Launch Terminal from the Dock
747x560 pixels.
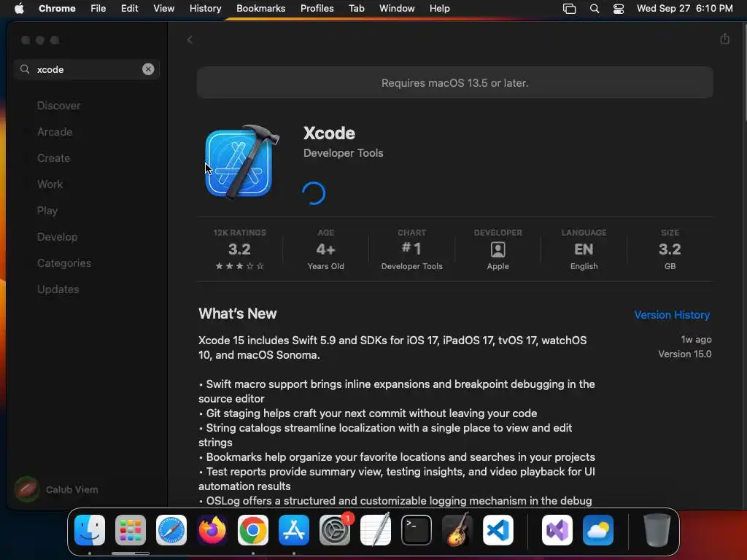pyautogui.click(x=417, y=530)
